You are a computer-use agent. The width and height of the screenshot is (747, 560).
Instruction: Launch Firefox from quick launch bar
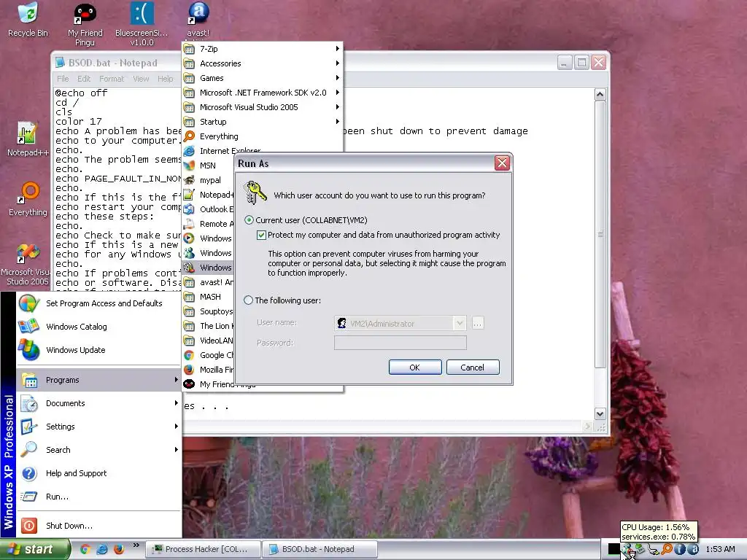[x=119, y=549]
